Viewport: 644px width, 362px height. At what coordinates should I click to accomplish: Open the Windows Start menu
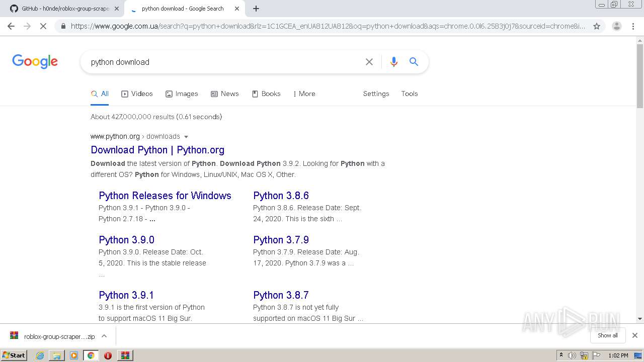(14, 355)
